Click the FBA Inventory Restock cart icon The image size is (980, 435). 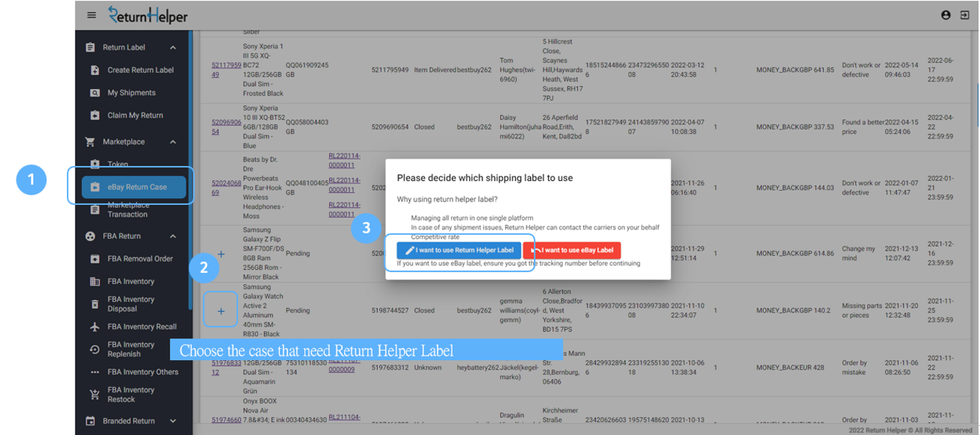coord(95,394)
